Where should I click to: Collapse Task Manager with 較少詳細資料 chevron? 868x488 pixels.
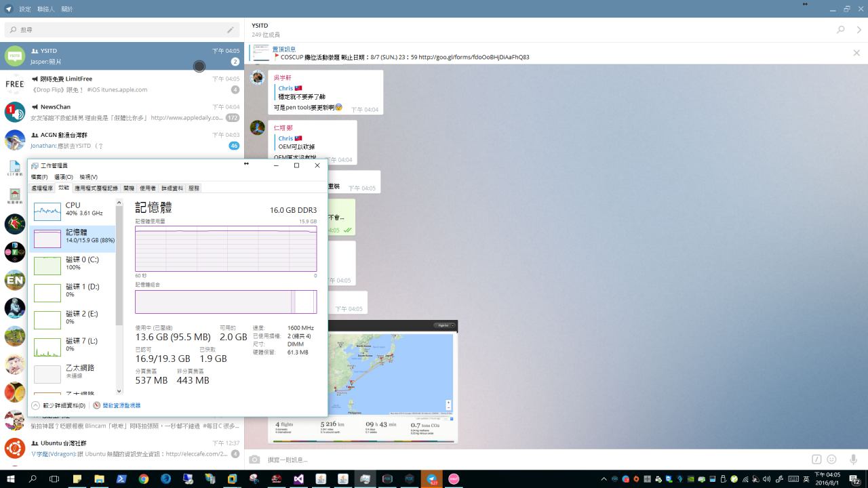(x=36, y=405)
